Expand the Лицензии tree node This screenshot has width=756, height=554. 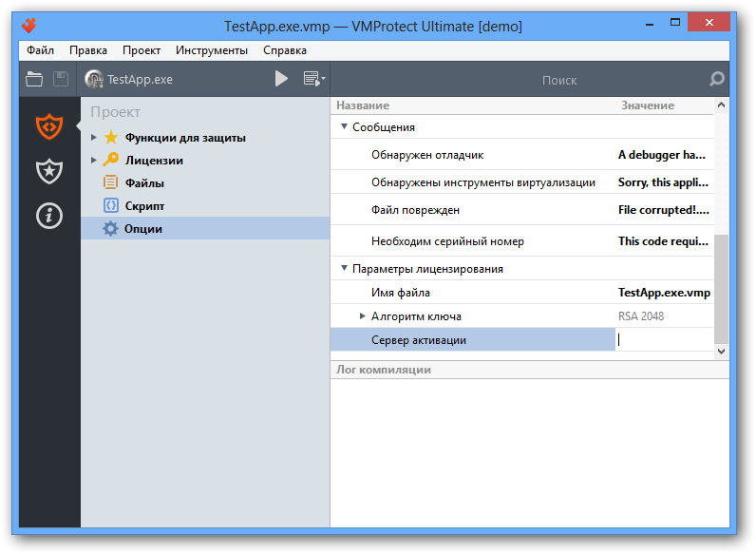click(94, 161)
